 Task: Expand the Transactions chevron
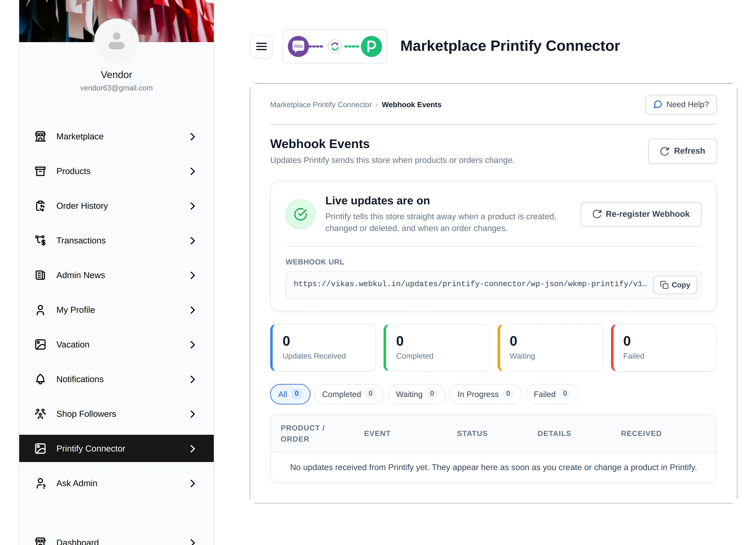click(x=192, y=241)
